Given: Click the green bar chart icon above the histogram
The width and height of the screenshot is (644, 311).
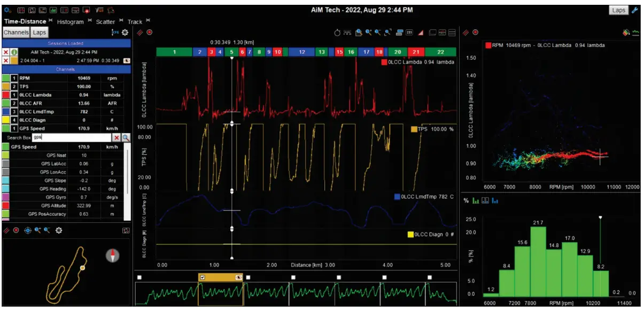Looking at the screenshot, I should (x=475, y=200).
